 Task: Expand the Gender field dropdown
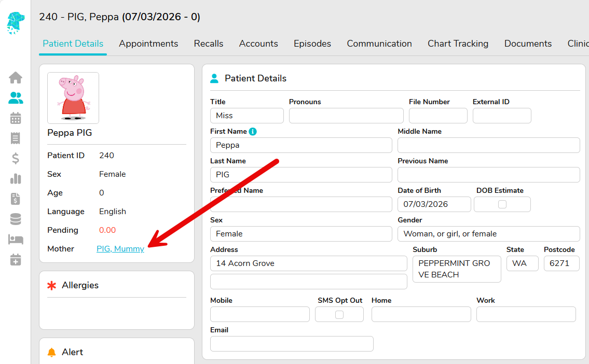[x=488, y=234]
